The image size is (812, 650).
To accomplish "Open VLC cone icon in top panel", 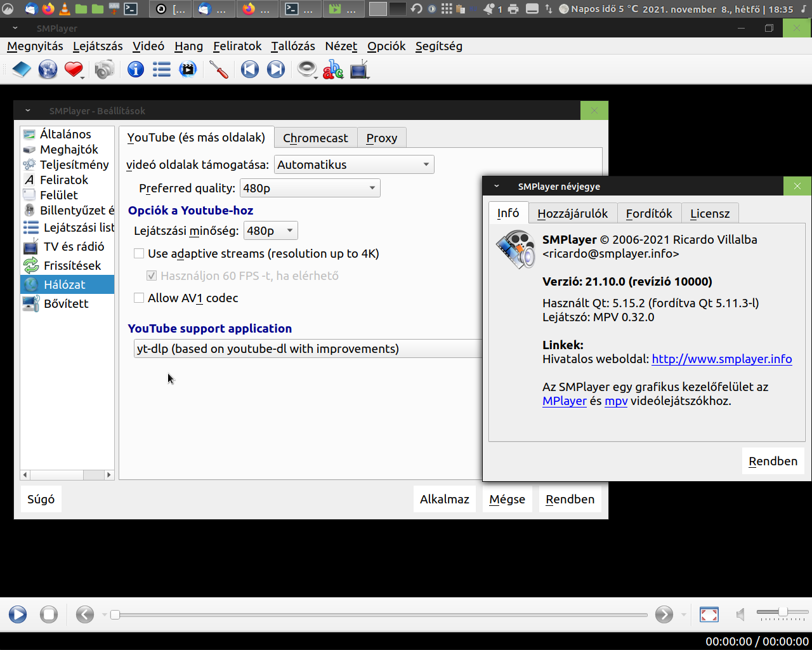I will 65,9.
